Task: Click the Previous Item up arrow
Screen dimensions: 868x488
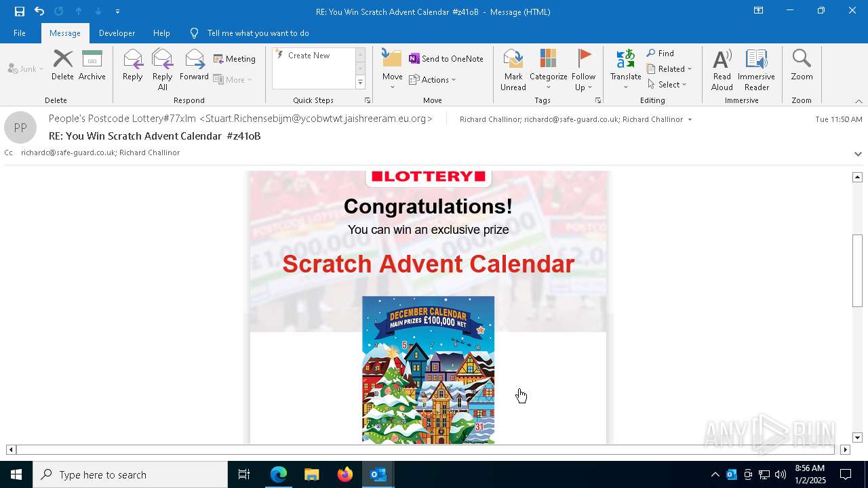Action: click(78, 11)
